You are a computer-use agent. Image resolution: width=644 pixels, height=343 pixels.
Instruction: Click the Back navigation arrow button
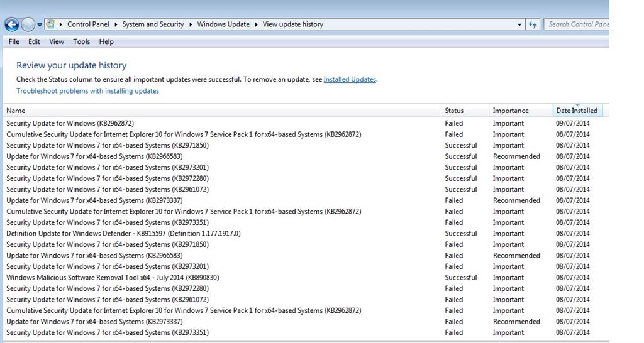point(11,24)
